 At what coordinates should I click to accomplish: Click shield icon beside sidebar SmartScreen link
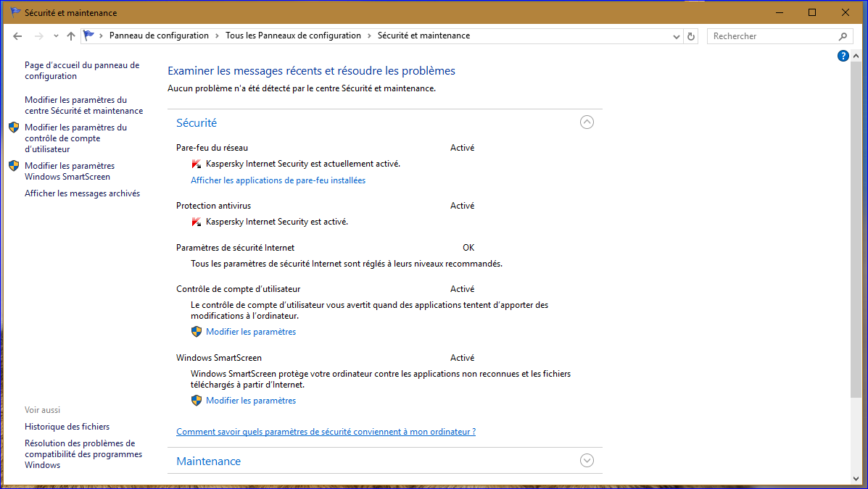[x=14, y=166]
